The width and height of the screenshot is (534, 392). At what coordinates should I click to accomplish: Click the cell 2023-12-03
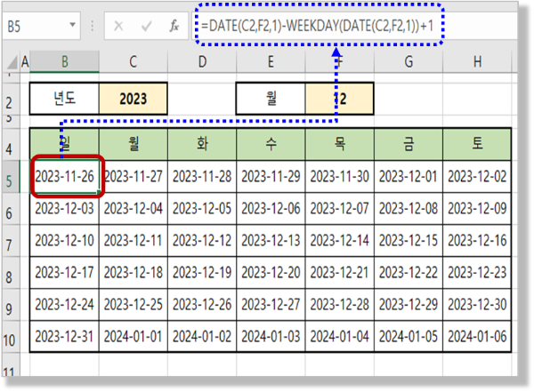click(64, 209)
